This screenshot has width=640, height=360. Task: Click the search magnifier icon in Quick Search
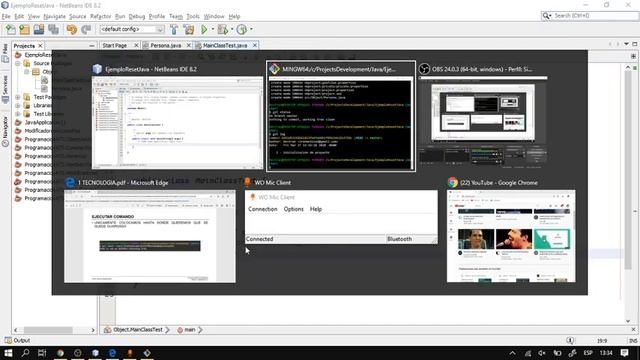(x=546, y=16)
